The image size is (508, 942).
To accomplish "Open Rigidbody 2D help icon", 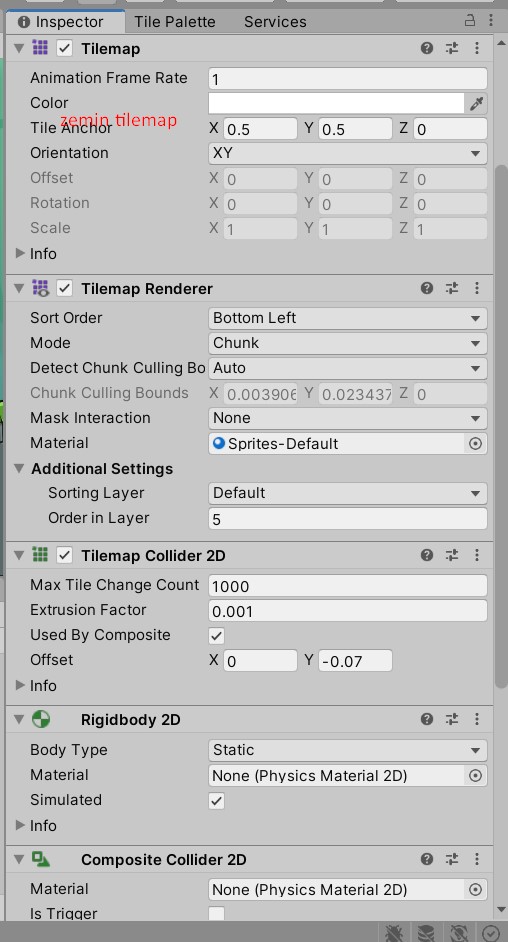I will [427, 719].
